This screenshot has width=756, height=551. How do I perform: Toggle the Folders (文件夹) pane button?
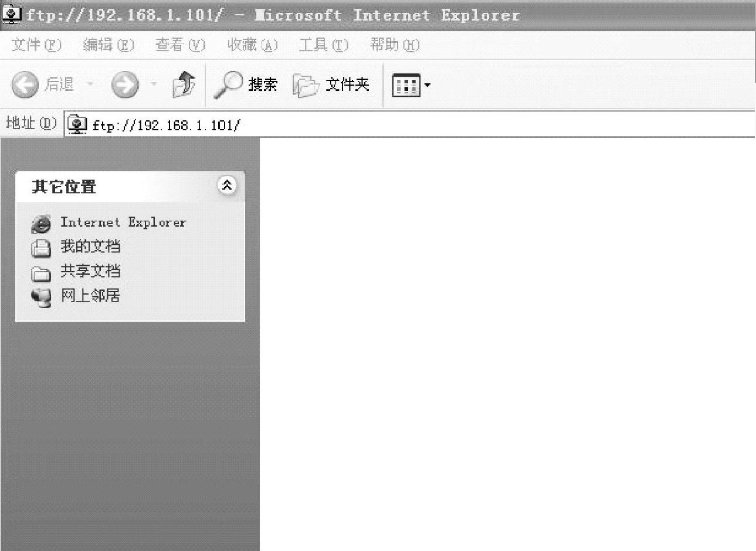(331, 85)
